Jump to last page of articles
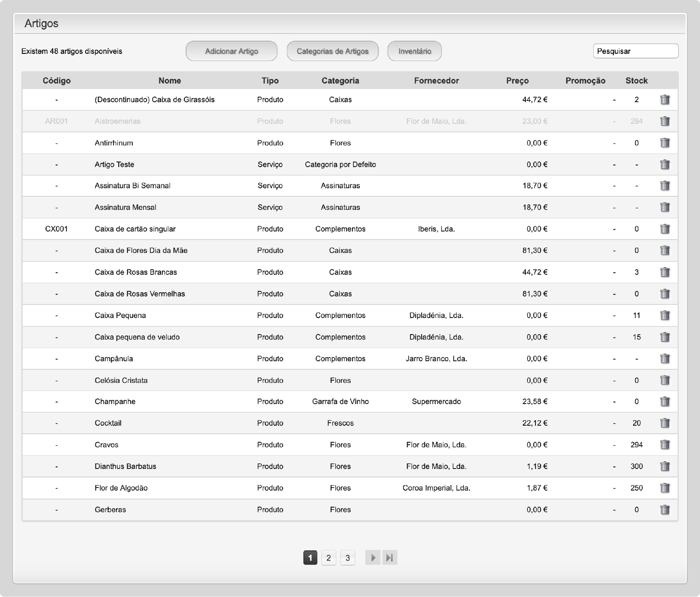The height and width of the screenshot is (597, 700). point(390,558)
